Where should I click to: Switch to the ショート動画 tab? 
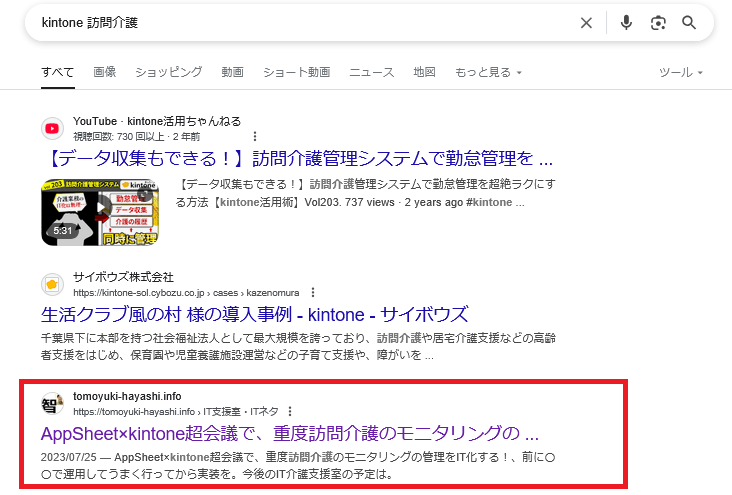296,72
